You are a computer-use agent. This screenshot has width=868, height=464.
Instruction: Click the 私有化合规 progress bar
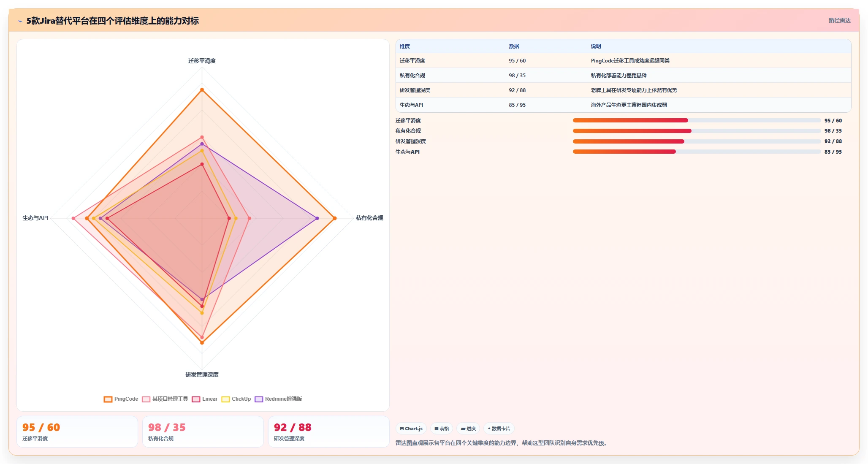697,131
